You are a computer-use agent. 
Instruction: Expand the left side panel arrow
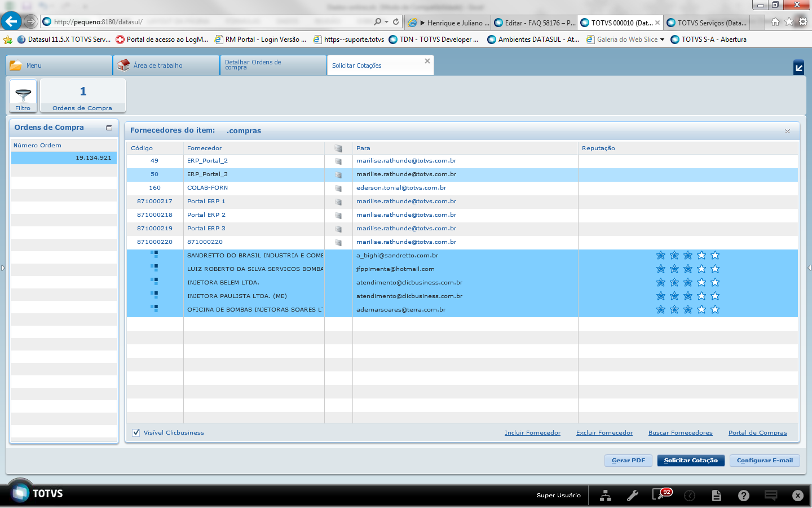2,268
